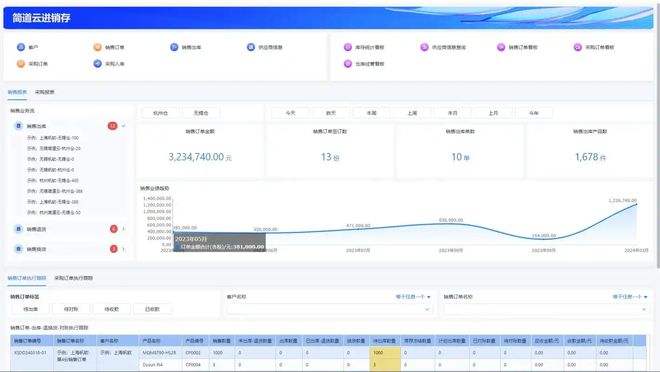Open the 供应商信息 shortcut icon
This screenshot has width=660, height=372.
point(251,47)
